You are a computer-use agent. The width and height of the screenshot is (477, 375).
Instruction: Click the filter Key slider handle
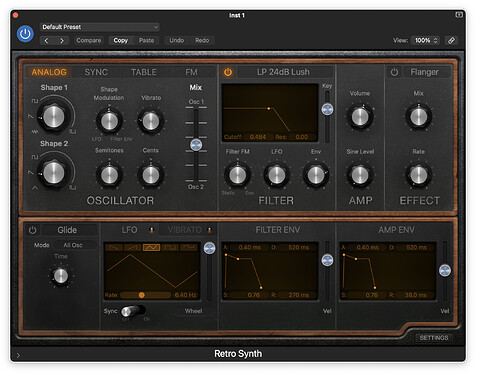[327, 109]
